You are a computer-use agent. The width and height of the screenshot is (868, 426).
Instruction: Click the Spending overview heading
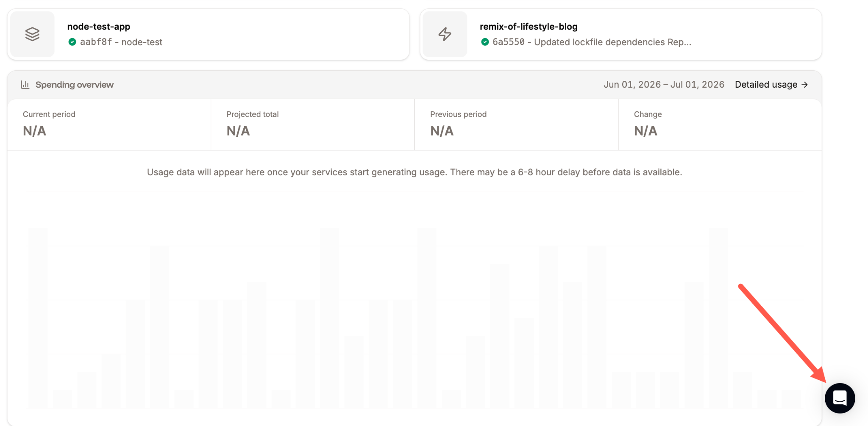coord(75,85)
